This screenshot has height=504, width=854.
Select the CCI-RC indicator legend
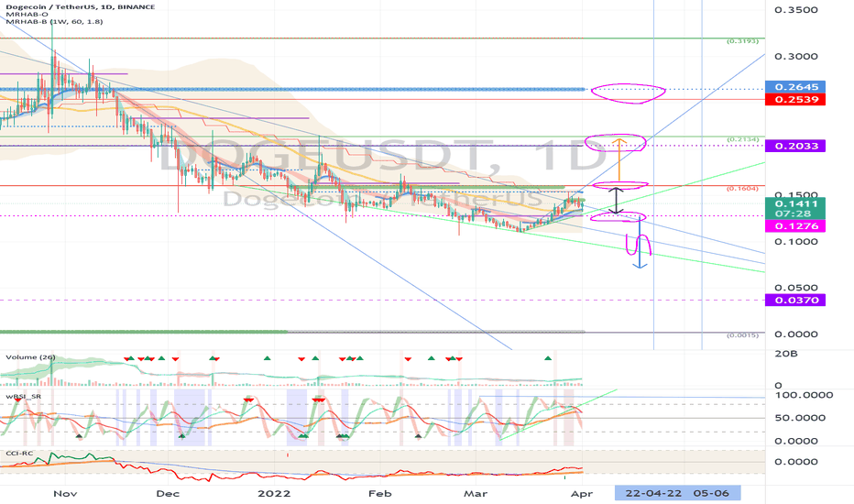(19, 454)
